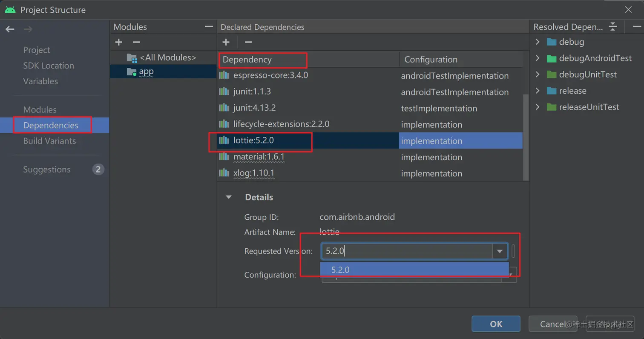Screen dimensions: 644x339
Task: Collapse all in Resolved Dependencies
Action: point(612,26)
